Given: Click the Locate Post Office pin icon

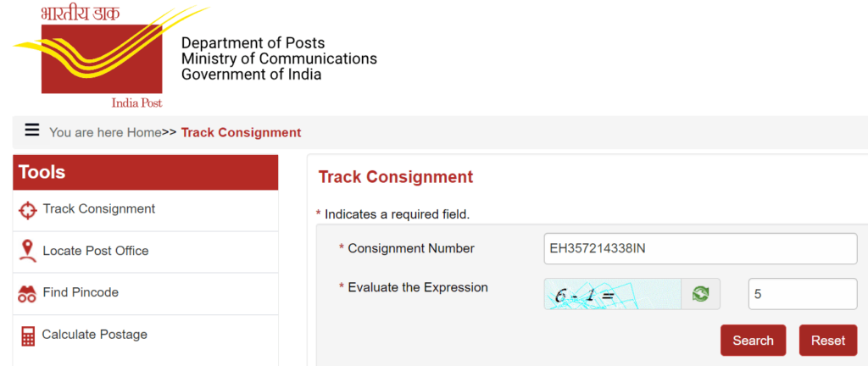Looking at the screenshot, I should [x=27, y=251].
